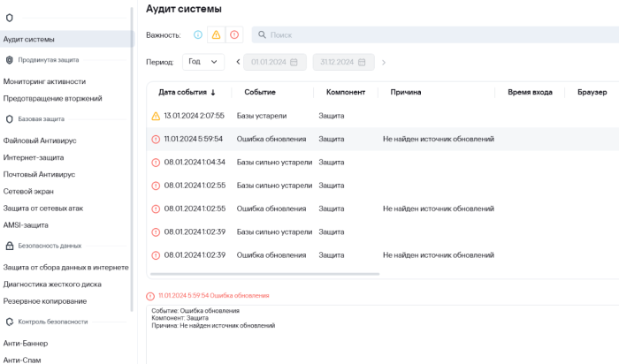
Task: Click the Базовая защита section shield icon
Action: [9, 118]
